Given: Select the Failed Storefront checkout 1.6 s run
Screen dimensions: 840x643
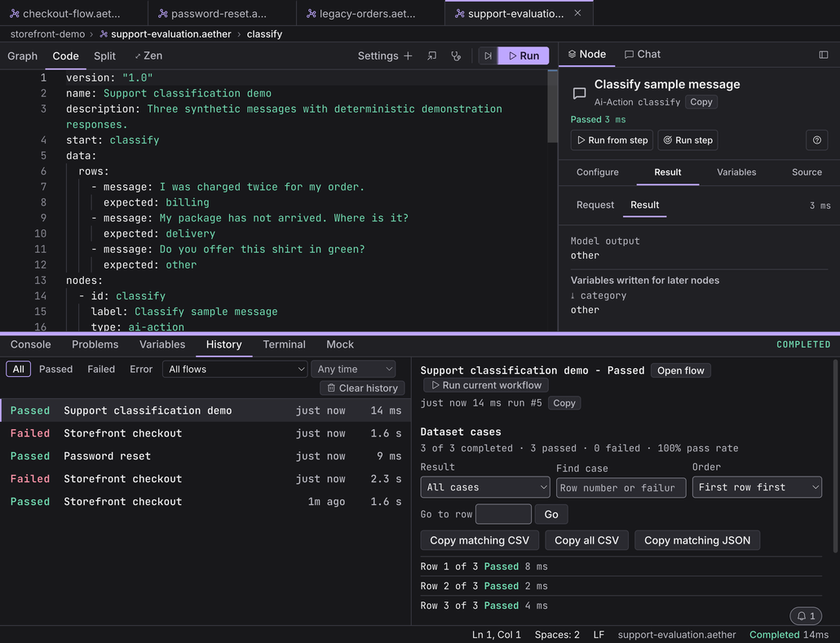Looking at the screenshot, I should 206,433.
